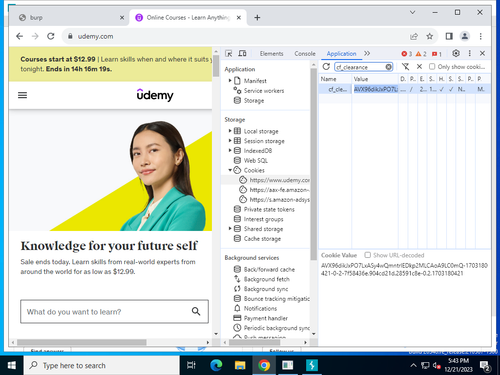Select the Application tab
The height and width of the screenshot is (375, 500).
(x=341, y=54)
